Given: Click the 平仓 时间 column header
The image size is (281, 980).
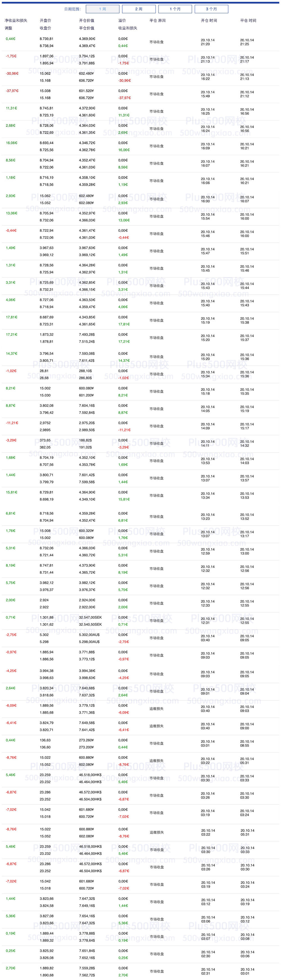Looking at the screenshot, I should [248, 21].
